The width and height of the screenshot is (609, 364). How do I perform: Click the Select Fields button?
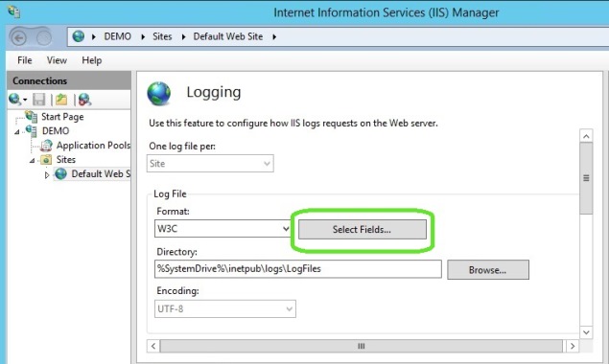tap(362, 229)
